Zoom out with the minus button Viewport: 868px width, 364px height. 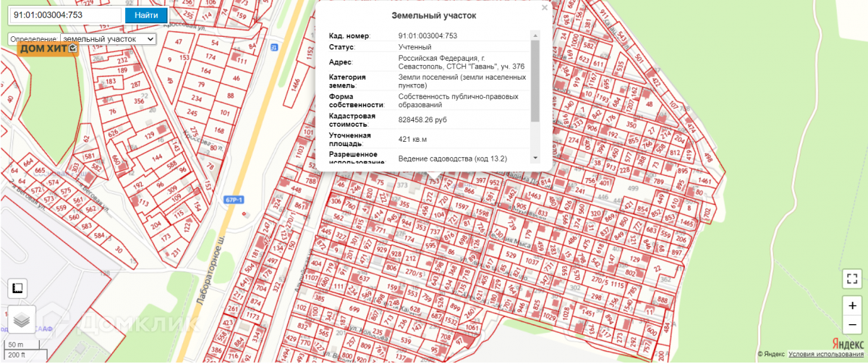pos(851,325)
